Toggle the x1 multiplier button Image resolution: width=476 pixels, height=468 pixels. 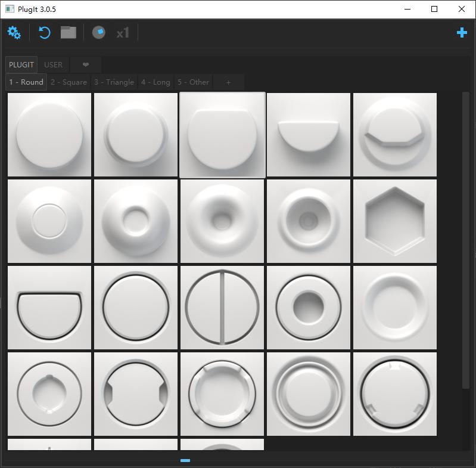(x=123, y=33)
